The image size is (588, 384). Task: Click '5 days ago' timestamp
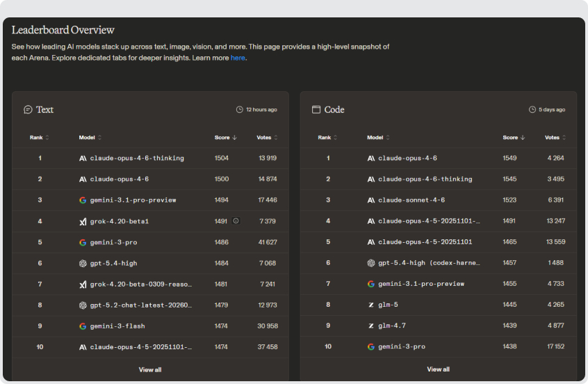pos(552,110)
